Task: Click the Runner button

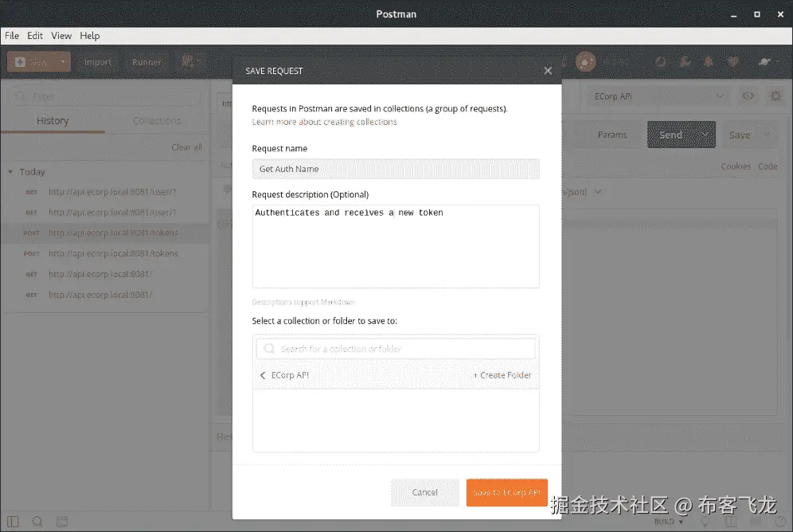Action: [146, 61]
